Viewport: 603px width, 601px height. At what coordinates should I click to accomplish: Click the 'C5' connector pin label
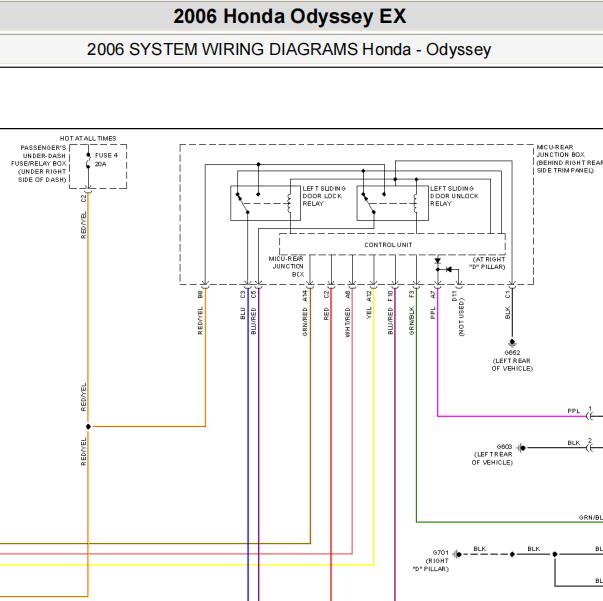253,295
